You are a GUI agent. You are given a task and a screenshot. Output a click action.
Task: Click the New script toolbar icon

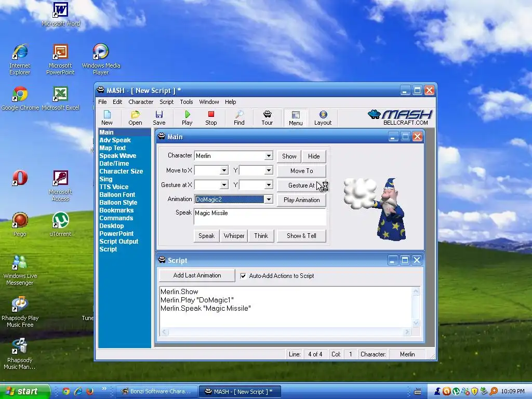107,118
